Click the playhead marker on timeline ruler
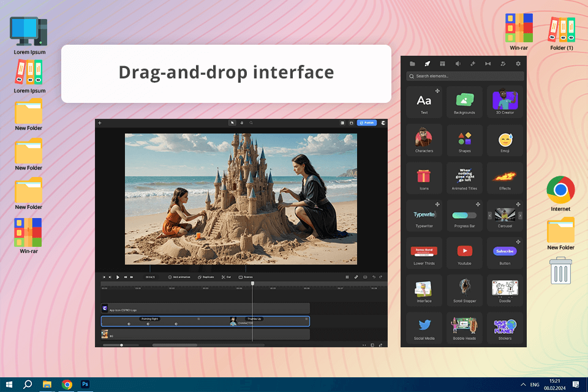 click(x=252, y=284)
